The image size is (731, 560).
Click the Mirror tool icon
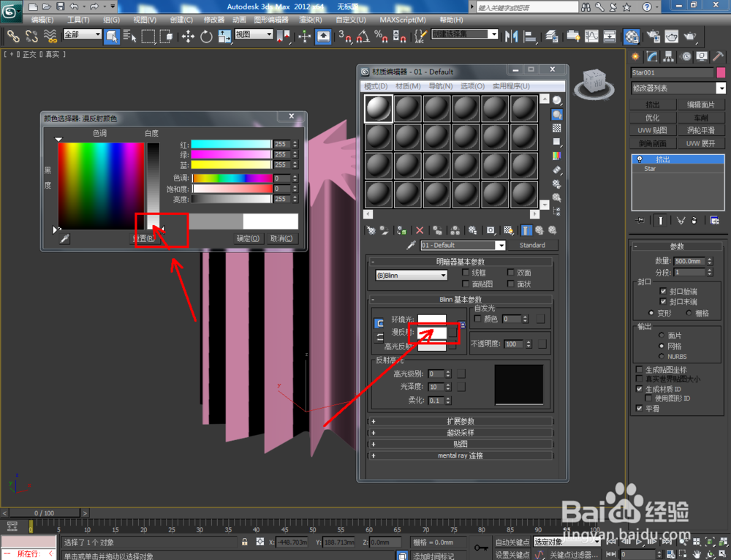click(511, 37)
